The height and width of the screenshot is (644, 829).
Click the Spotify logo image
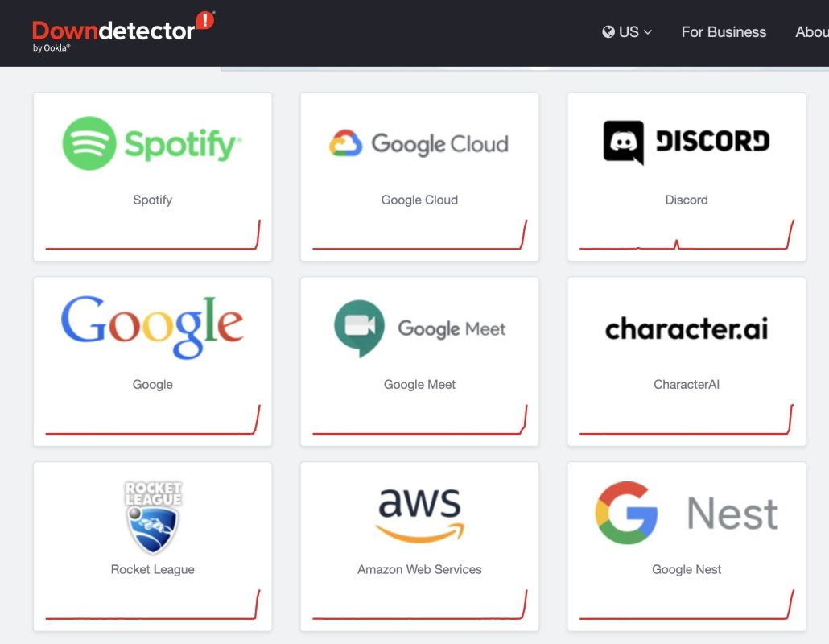152,143
